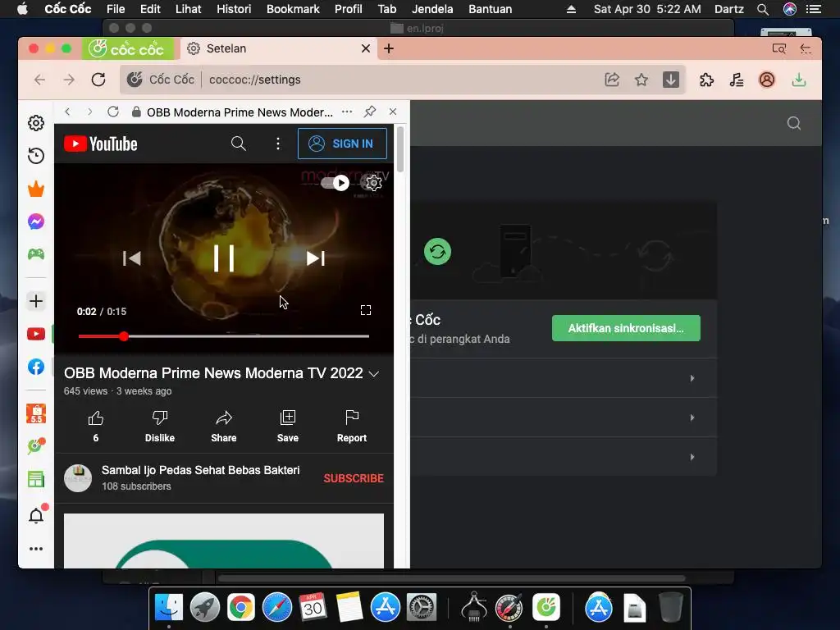Screen dimensions: 840x630
Task: Click the coccoc://settings address bar
Action: (402, 80)
